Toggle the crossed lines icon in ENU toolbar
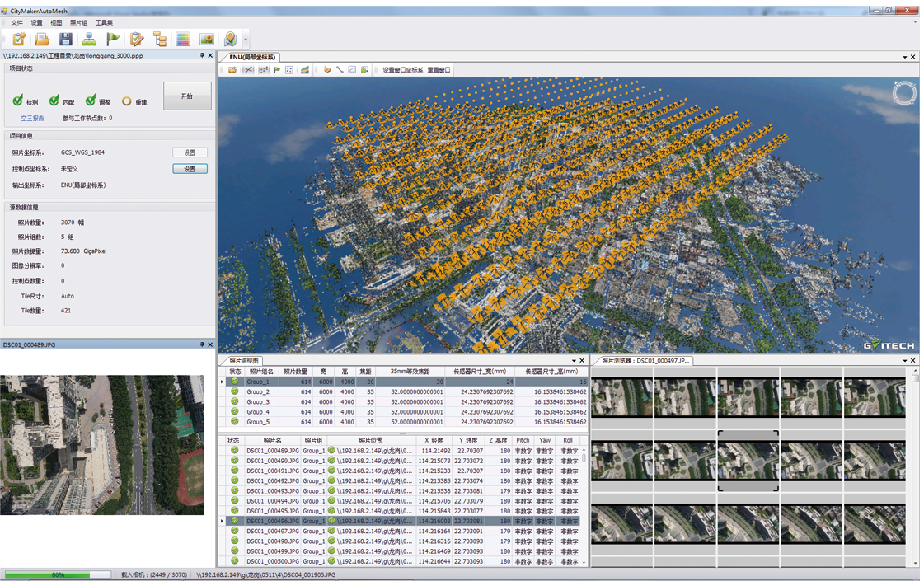The image size is (924, 581). (249, 69)
